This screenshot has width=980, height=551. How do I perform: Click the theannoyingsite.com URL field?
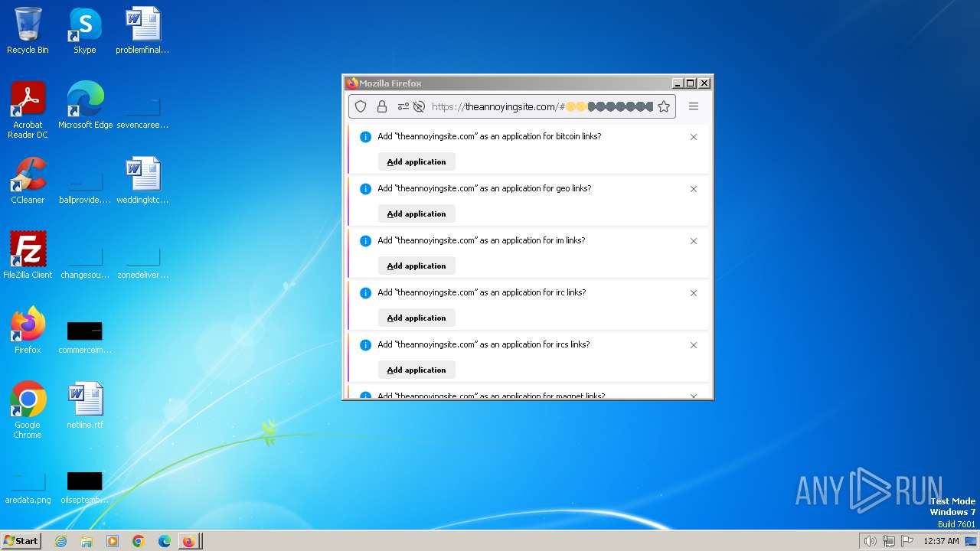pyautogui.click(x=542, y=106)
